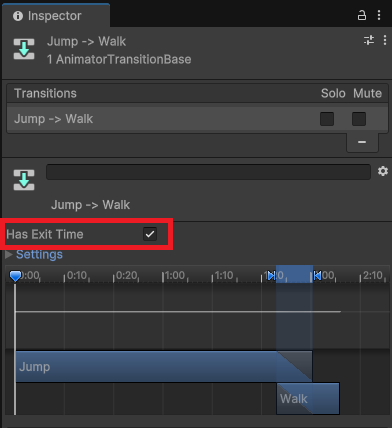Open the preset sliders icon

369,40
